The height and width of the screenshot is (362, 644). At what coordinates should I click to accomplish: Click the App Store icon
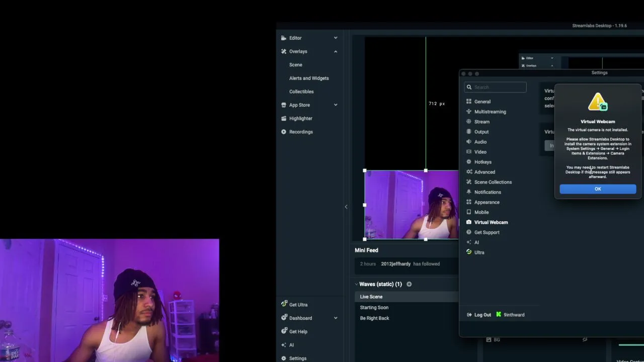pyautogui.click(x=284, y=105)
